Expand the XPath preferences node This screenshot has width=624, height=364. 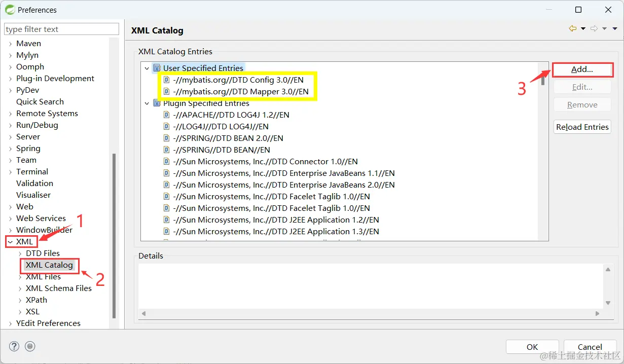pyautogui.click(x=20, y=300)
